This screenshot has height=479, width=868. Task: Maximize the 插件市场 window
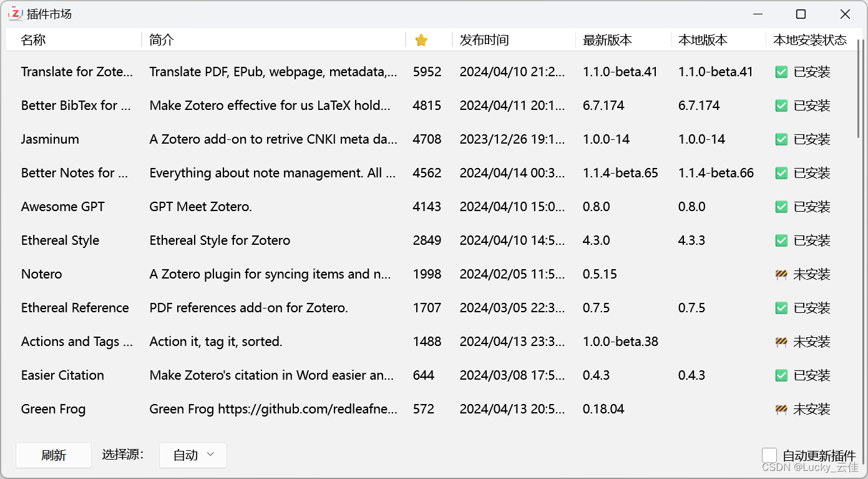pos(801,14)
